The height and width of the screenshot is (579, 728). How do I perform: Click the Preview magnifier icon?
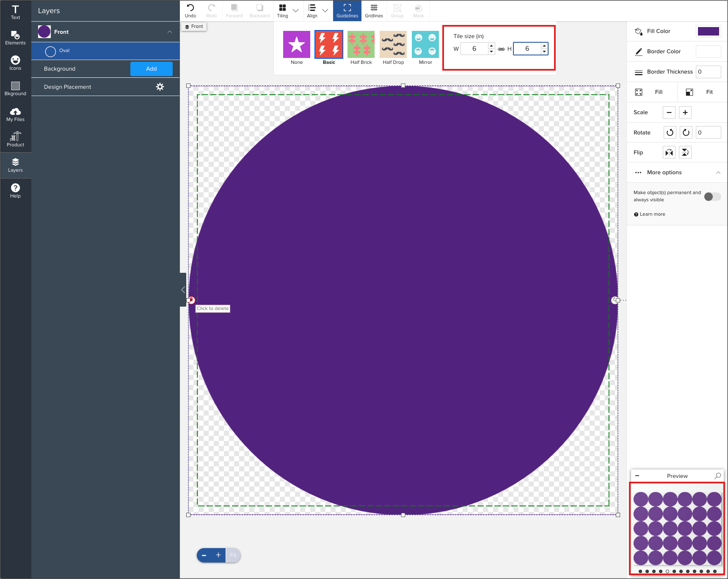click(x=718, y=476)
